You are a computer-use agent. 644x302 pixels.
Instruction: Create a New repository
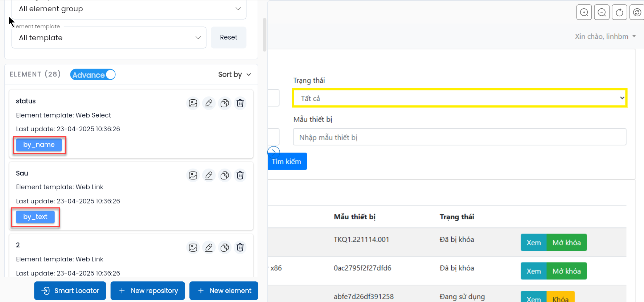point(148,291)
